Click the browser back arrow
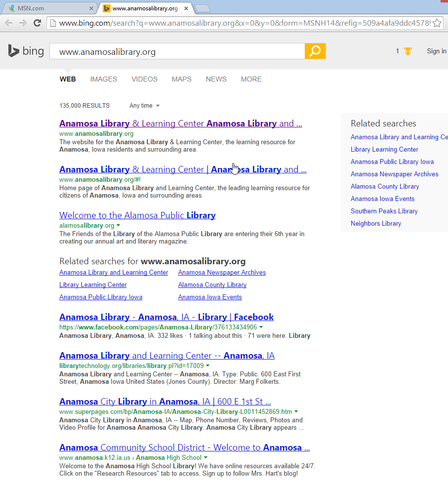 point(9,23)
